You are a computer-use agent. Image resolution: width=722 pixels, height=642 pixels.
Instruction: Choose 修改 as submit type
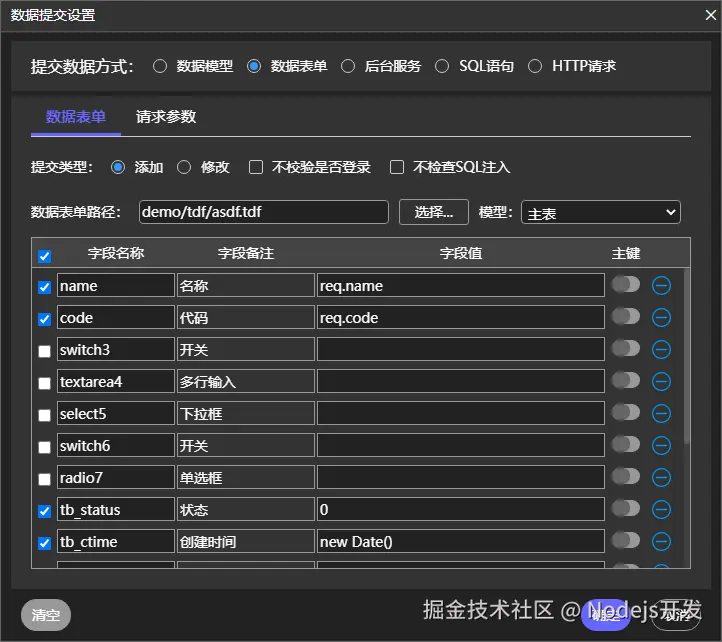tap(184, 167)
